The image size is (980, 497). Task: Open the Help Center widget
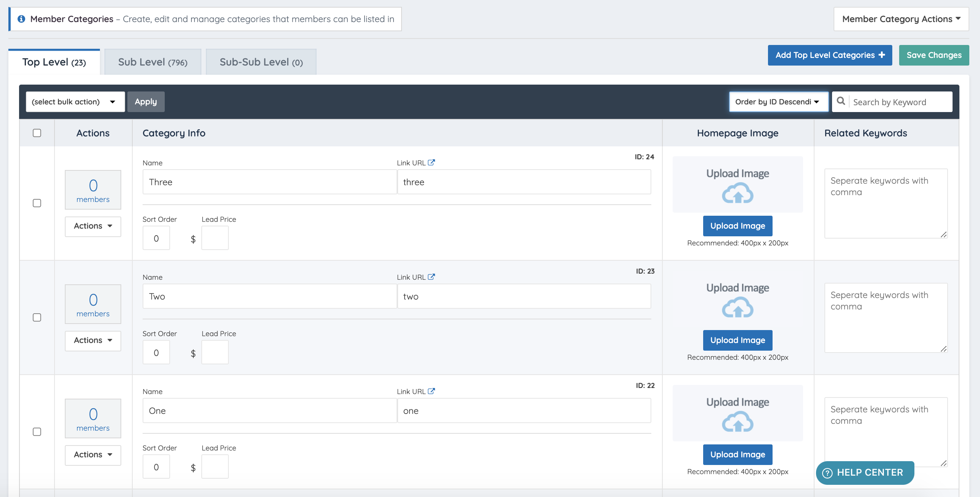coord(865,473)
